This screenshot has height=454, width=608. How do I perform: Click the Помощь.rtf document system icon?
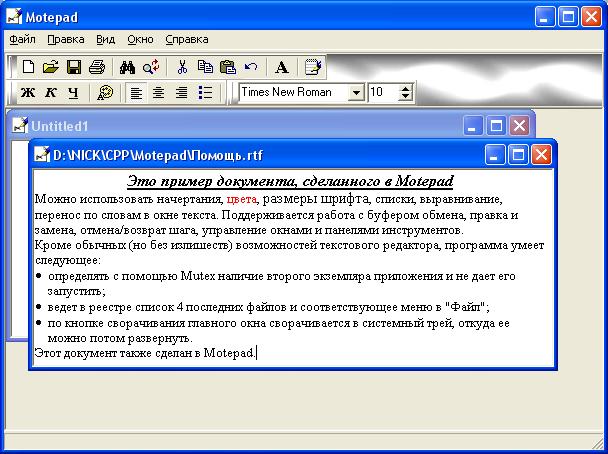(x=41, y=155)
